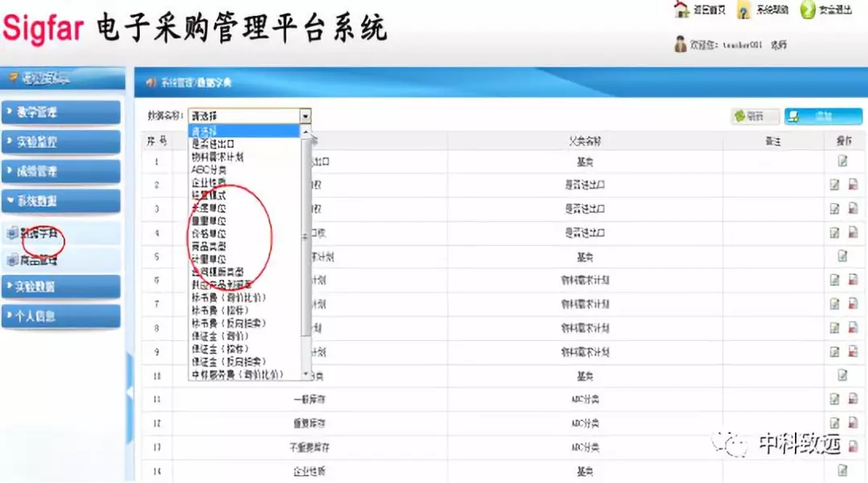This screenshot has height=483, width=868.
Task: Click the edit icon in row 1
Action: tap(842, 161)
